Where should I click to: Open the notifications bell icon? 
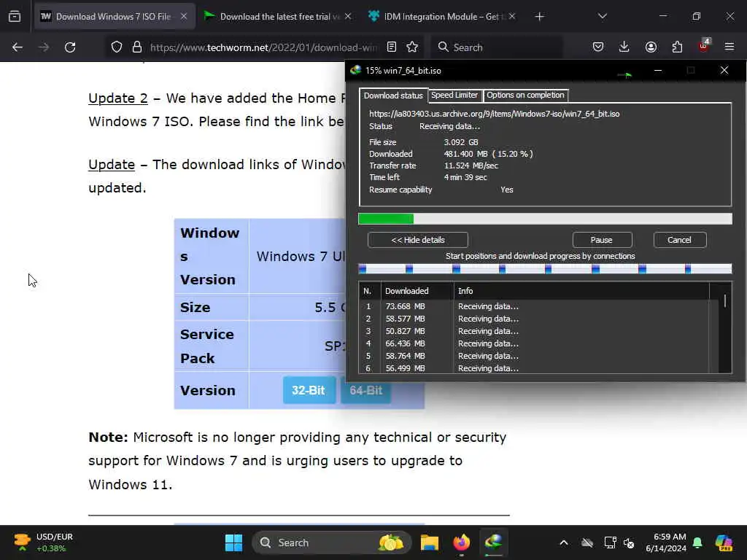698,542
